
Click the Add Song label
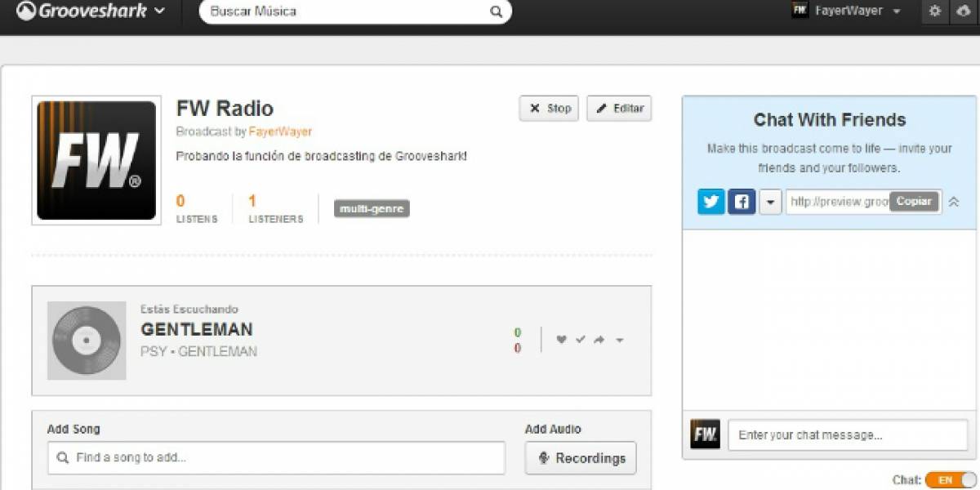[73, 429]
